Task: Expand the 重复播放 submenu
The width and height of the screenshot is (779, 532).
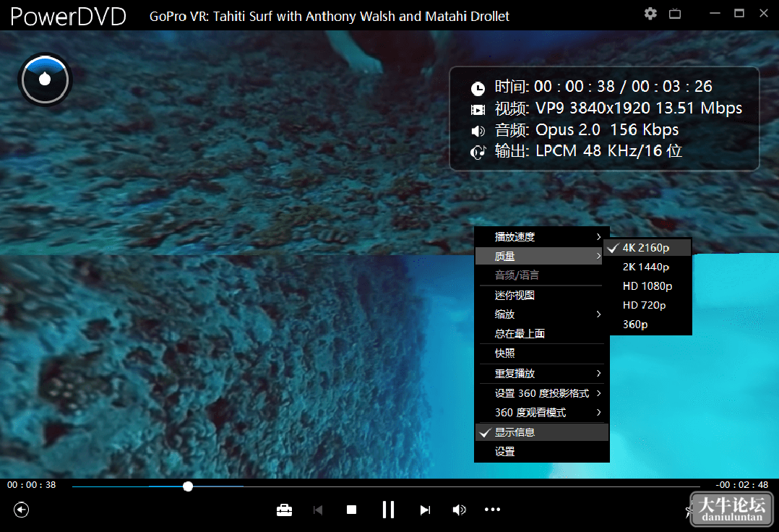Action: pyautogui.click(x=540, y=373)
